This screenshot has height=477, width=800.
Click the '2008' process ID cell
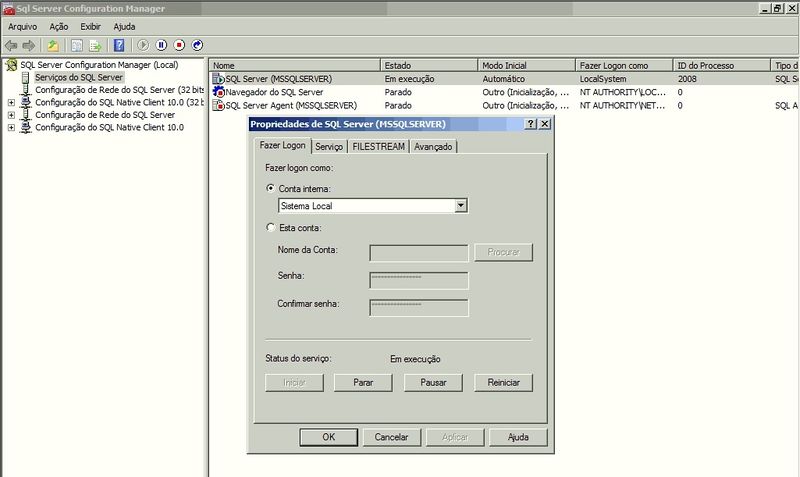click(687, 79)
